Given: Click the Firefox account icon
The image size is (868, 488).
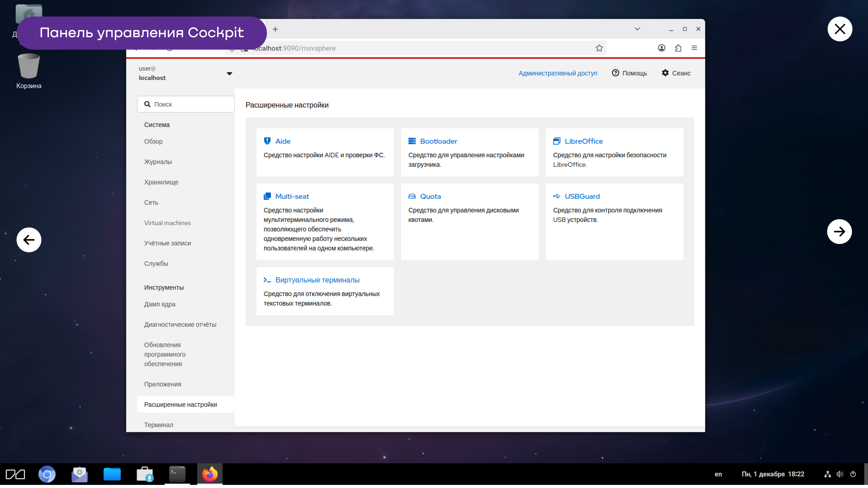Looking at the screenshot, I should [661, 48].
